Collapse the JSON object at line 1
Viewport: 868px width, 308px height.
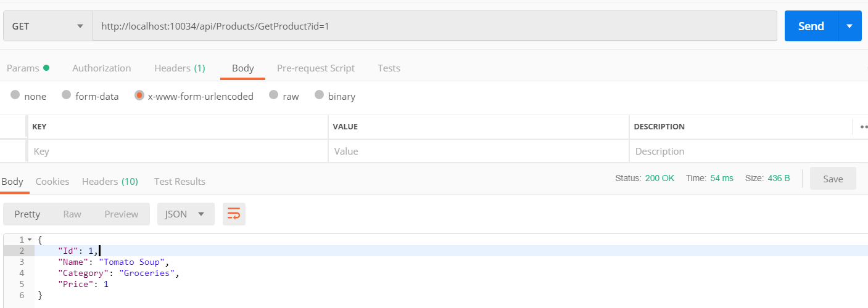click(x=30, y=240)
